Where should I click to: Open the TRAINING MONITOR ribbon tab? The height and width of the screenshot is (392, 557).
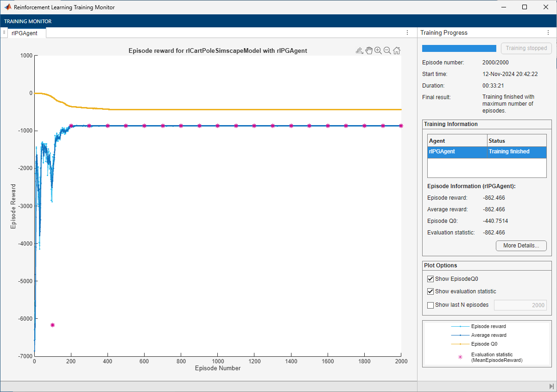coord(28,21)
